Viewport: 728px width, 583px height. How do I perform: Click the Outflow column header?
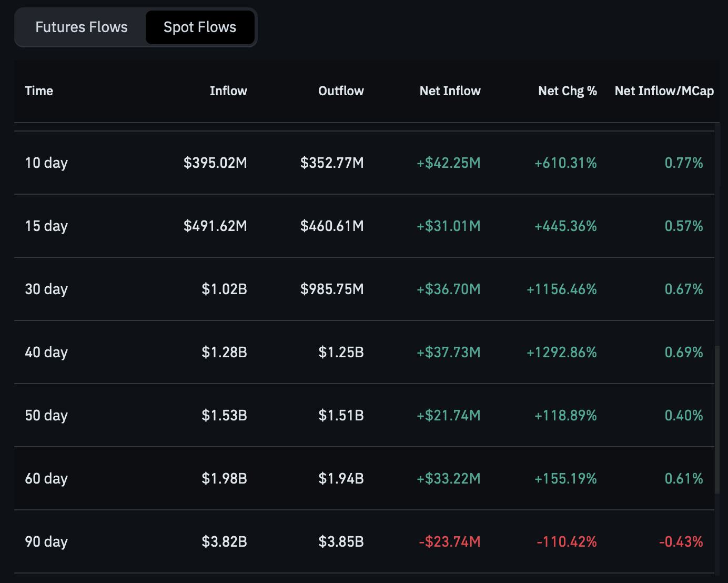(341, 91)
